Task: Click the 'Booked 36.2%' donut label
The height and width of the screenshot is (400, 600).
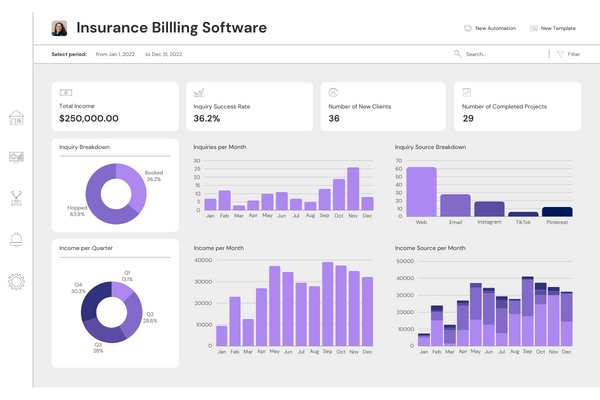Action: [154, 176]
